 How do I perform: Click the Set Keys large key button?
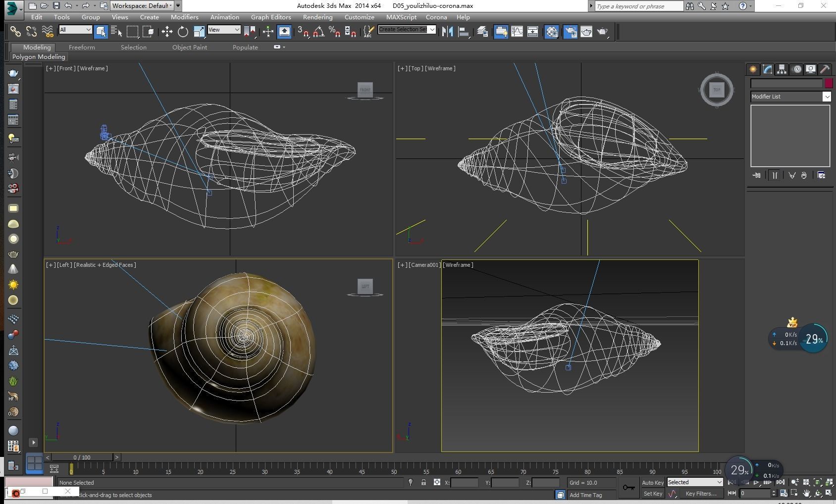628,488
